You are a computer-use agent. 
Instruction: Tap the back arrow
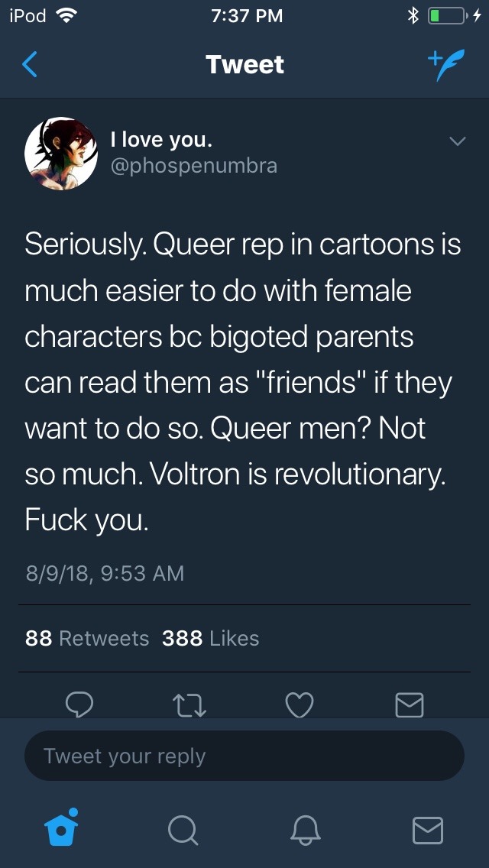tap(30, 65)
